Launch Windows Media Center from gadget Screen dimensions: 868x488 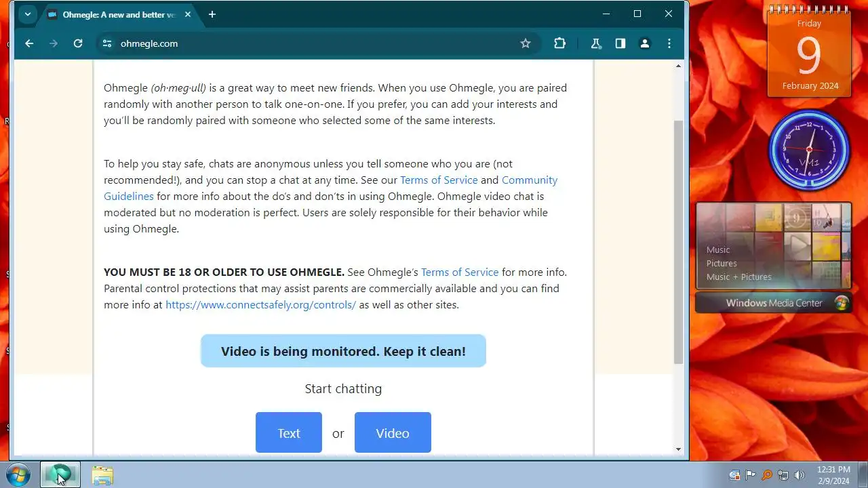(x=774, y=303)
